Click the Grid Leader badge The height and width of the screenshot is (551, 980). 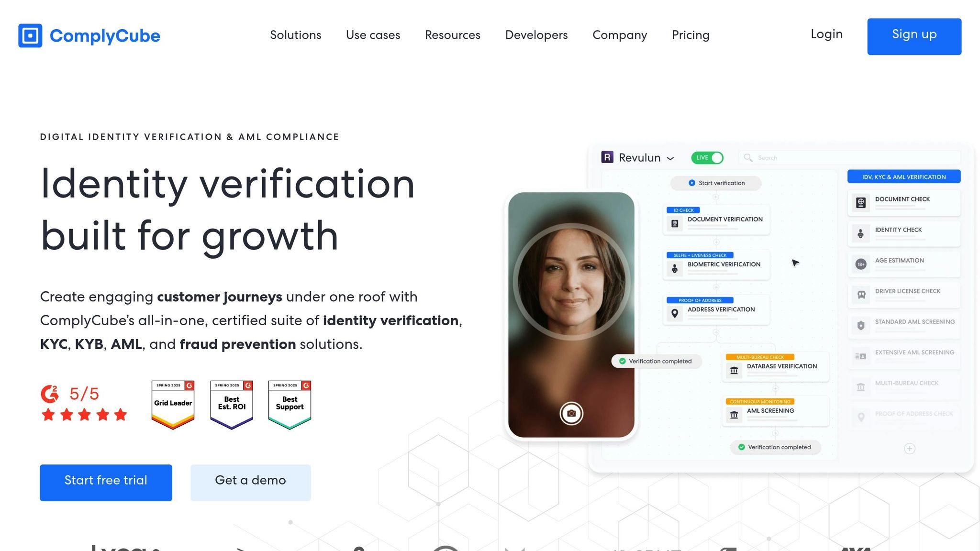coord(173,405)
